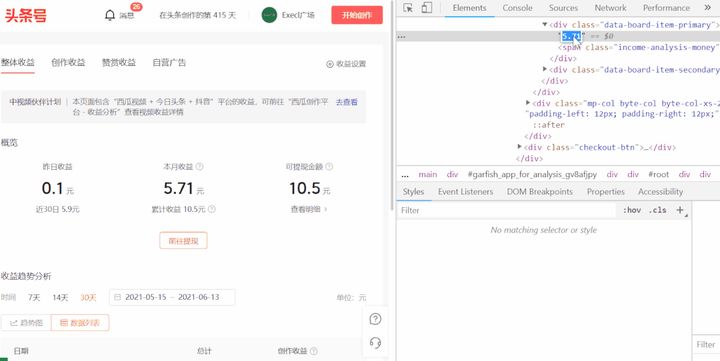This screenshot has width=720, height=361.
Task: Click the headset customer service icon
Action: tap(375, 343)
